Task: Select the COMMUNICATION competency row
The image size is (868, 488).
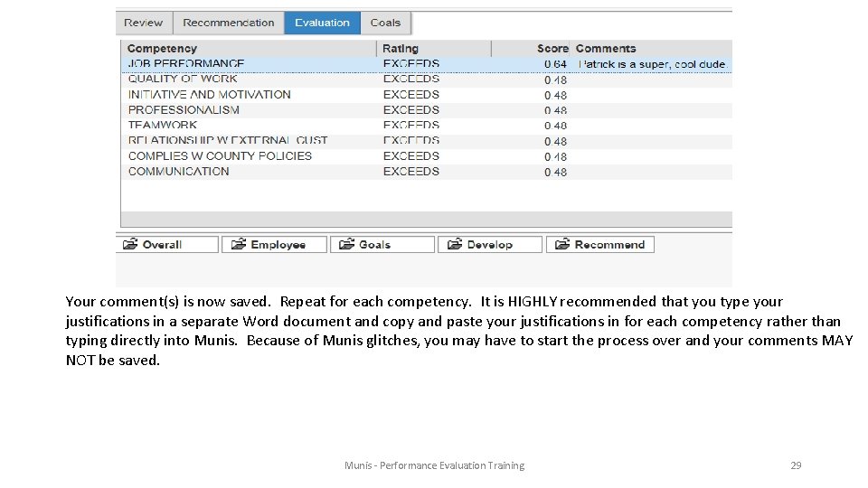Action: (427, 172)
